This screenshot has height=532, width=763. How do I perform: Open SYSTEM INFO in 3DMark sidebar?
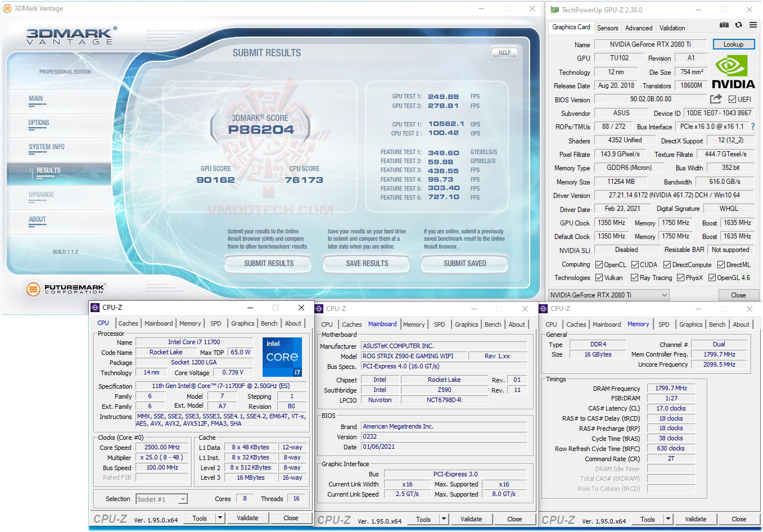(47, 147)
